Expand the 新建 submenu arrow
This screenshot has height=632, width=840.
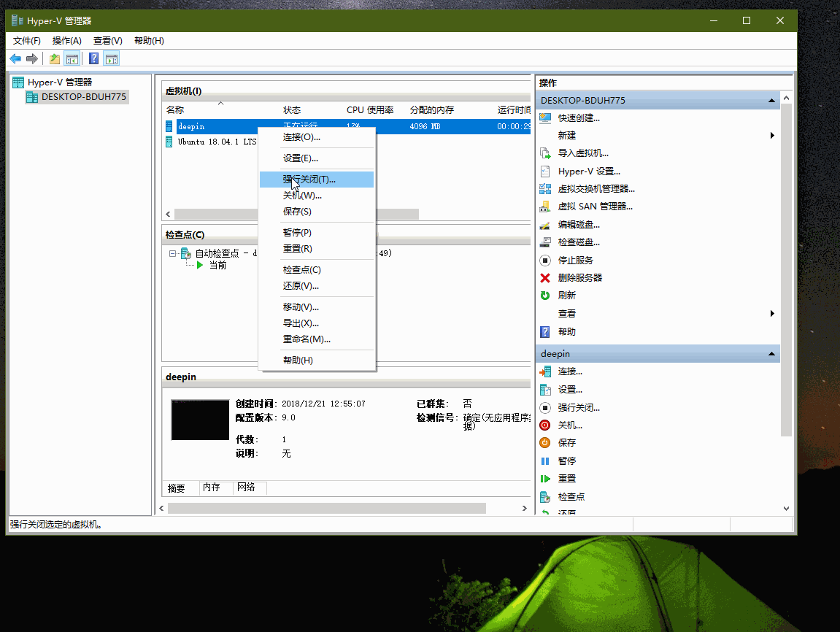pos(772,136)
